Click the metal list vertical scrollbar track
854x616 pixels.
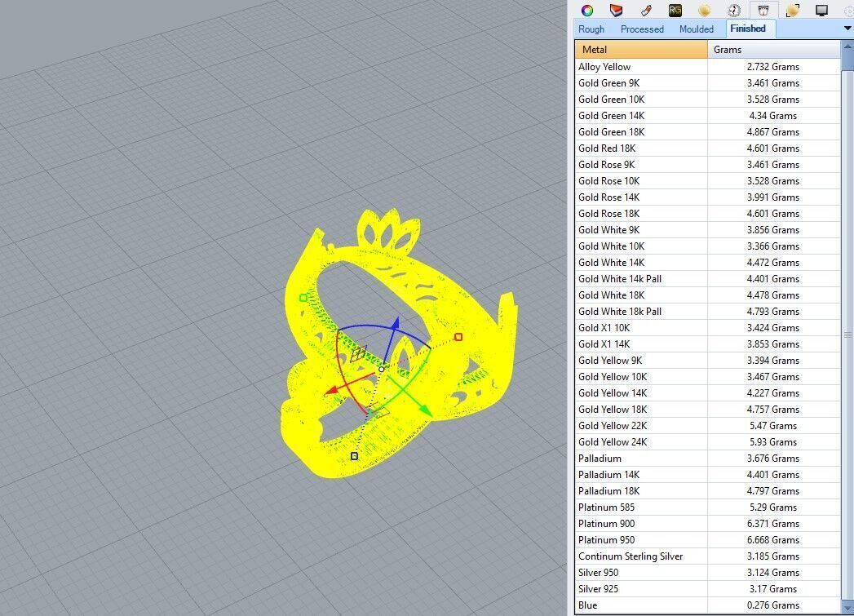click(847, 335)
